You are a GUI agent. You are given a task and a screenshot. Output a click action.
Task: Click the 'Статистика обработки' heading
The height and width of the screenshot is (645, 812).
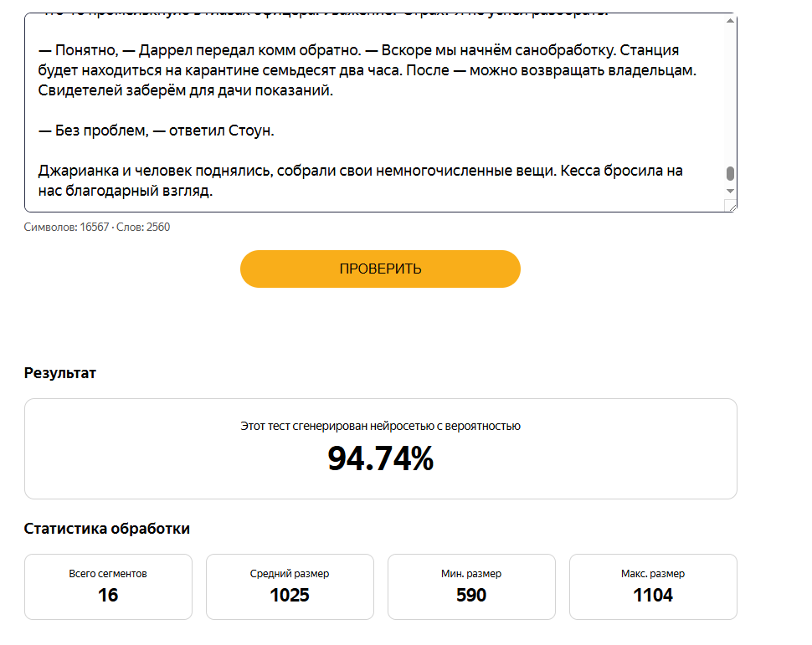[106, 529]
